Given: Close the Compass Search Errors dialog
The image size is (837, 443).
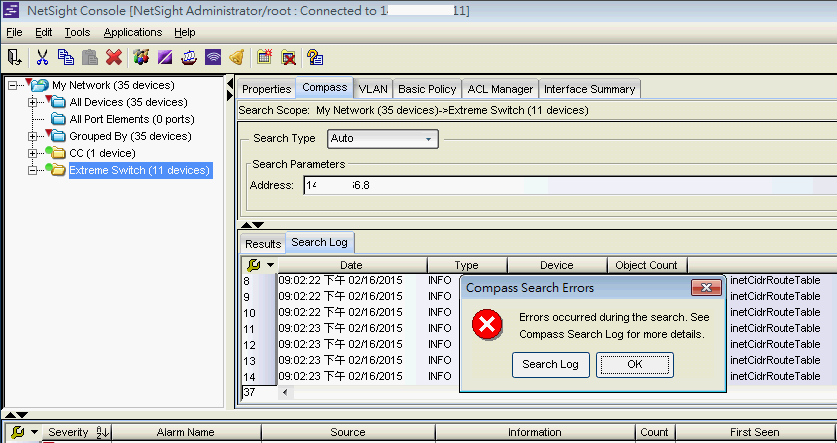Looking at the screenshot, I should [706, 288].
